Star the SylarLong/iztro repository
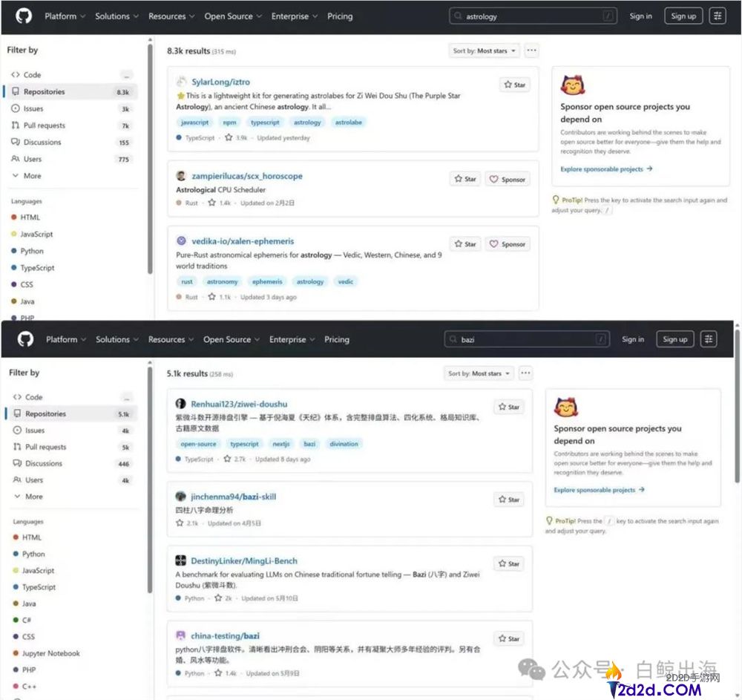This screenshot has height=700, width=742. pyautogui.click(x=514, y=85)
